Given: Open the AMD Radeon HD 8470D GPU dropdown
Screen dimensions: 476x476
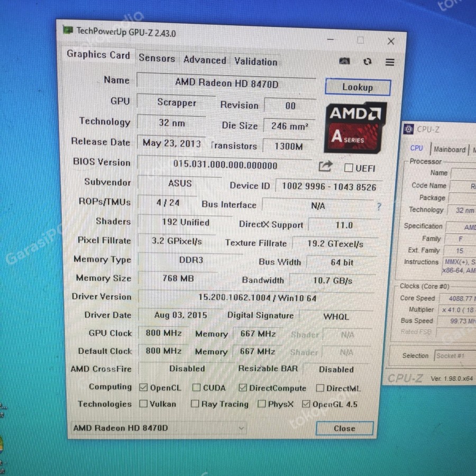Looking at the screenshot, I should point(158,428).
